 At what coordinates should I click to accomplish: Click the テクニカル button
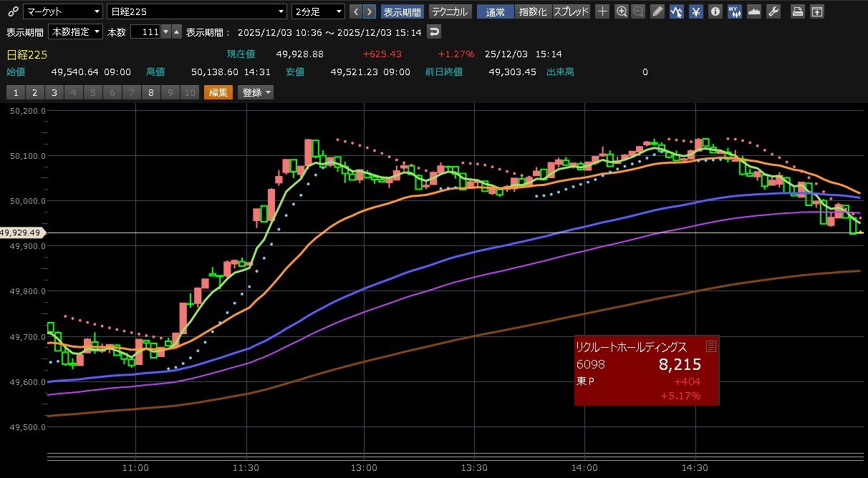point(450,11)
